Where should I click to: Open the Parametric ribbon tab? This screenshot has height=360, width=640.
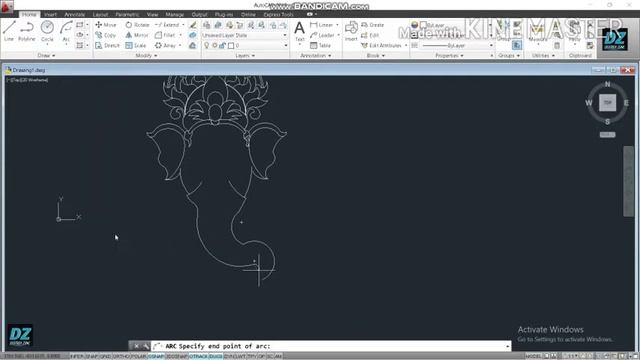coord(127,15)
